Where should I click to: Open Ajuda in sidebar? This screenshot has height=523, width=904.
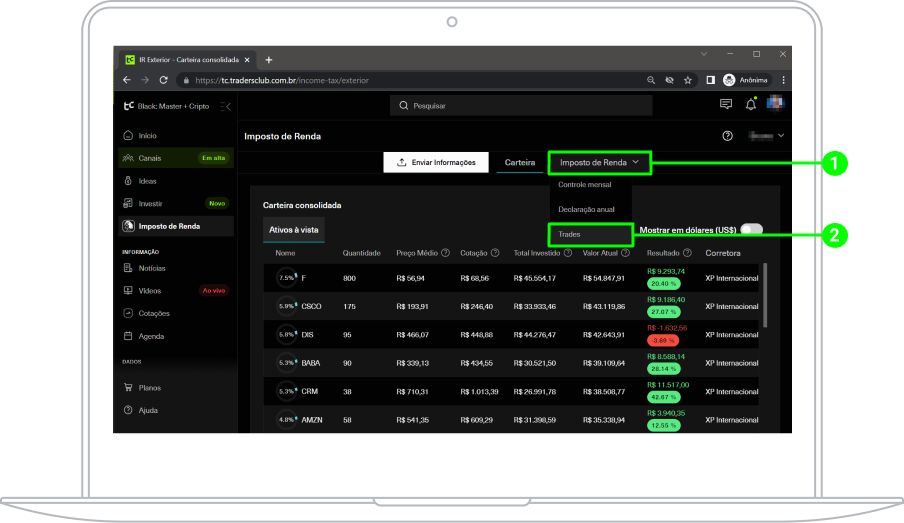click(176, 410)
